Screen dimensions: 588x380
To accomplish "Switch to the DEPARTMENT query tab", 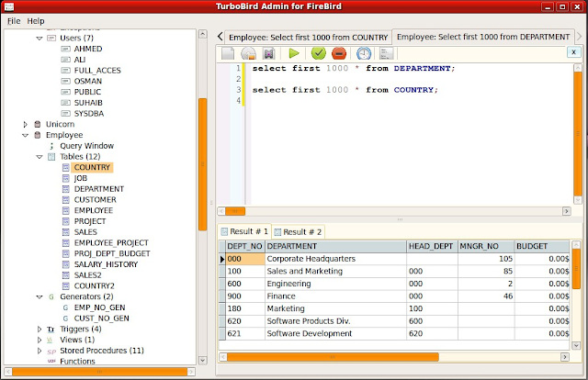I will tap(483, 37).
